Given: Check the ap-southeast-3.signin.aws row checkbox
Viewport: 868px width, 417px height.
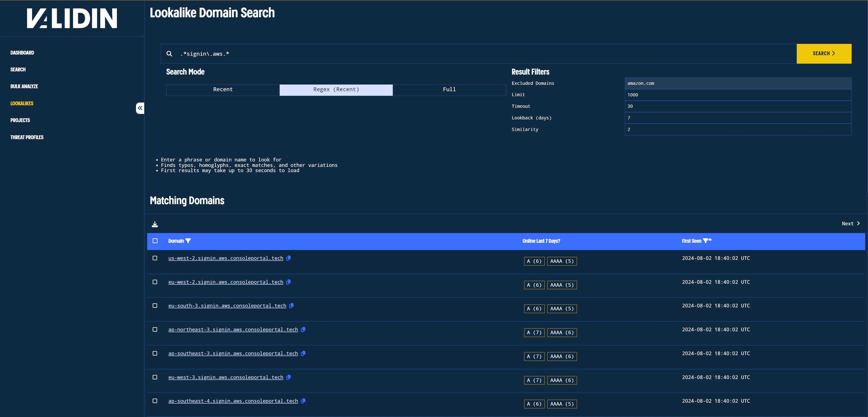Looking at the screenshot, I should [155, 353].
